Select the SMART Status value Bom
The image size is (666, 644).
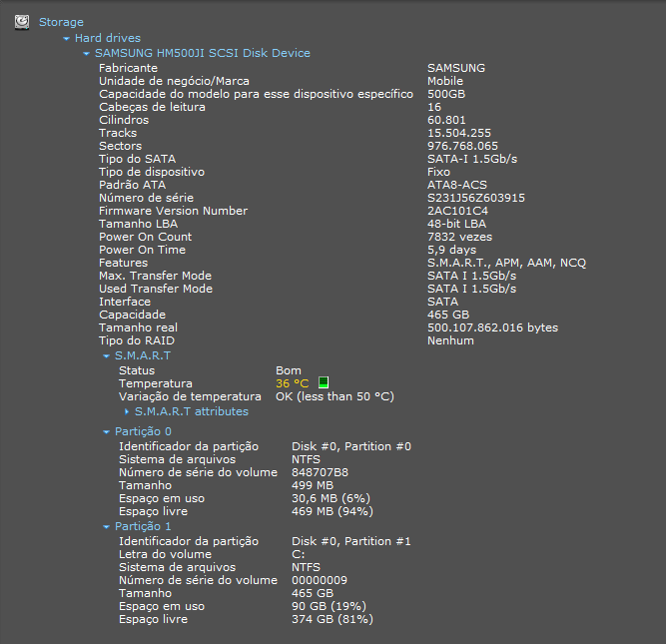[x=289, y=370]
